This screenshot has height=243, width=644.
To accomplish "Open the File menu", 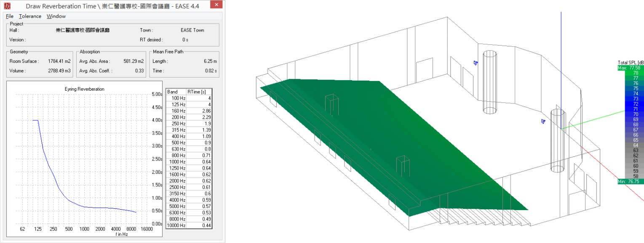I will pos(10,16).
